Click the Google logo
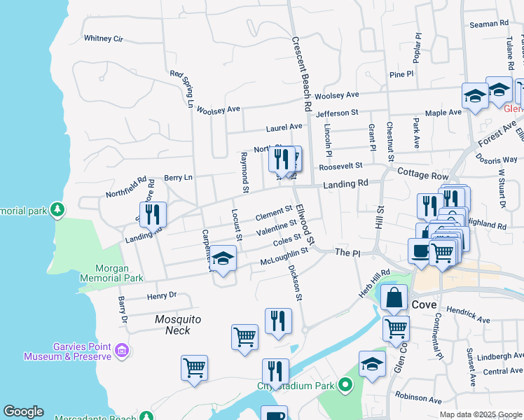The width and height of the screenshot is (524, 420). [x=23, y=412]
